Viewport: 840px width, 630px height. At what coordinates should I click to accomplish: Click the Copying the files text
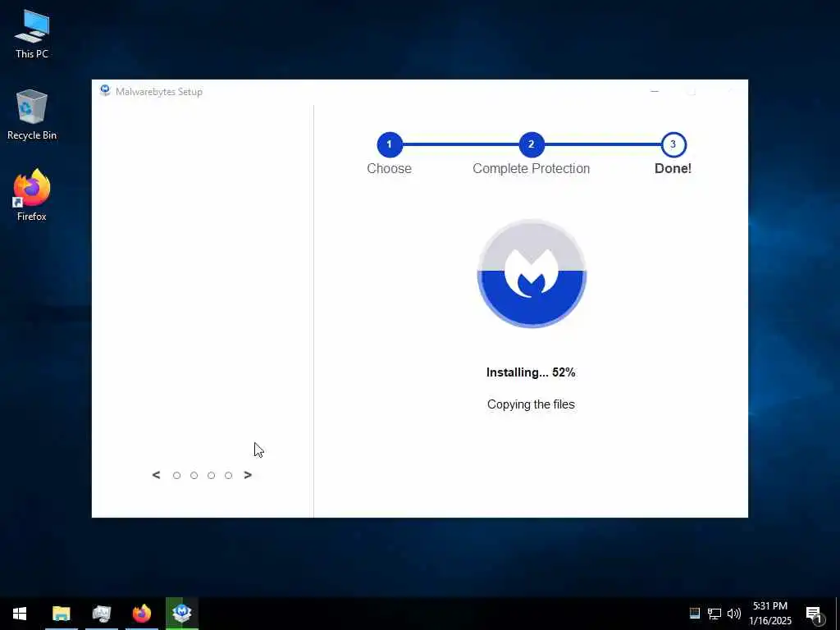[531, 404]
